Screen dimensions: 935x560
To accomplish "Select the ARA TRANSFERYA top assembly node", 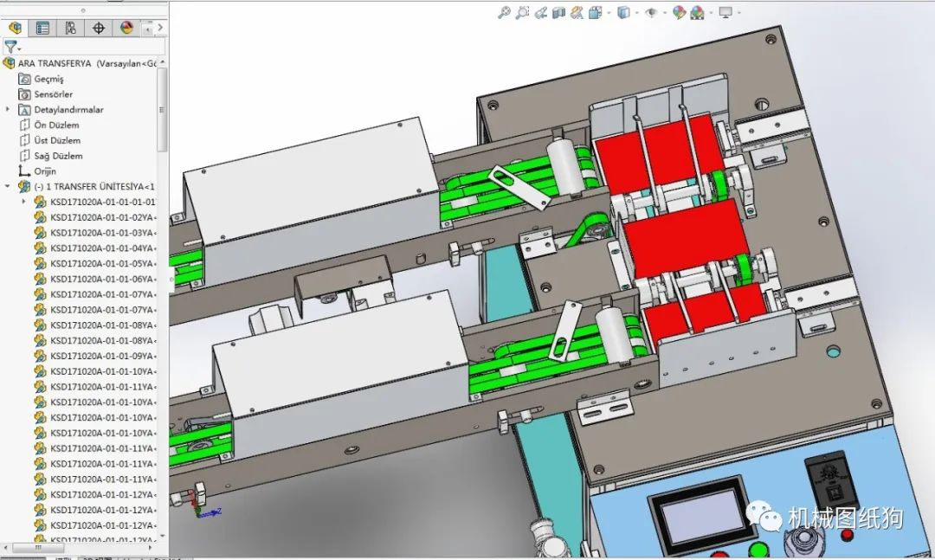I will pos(81,63).
